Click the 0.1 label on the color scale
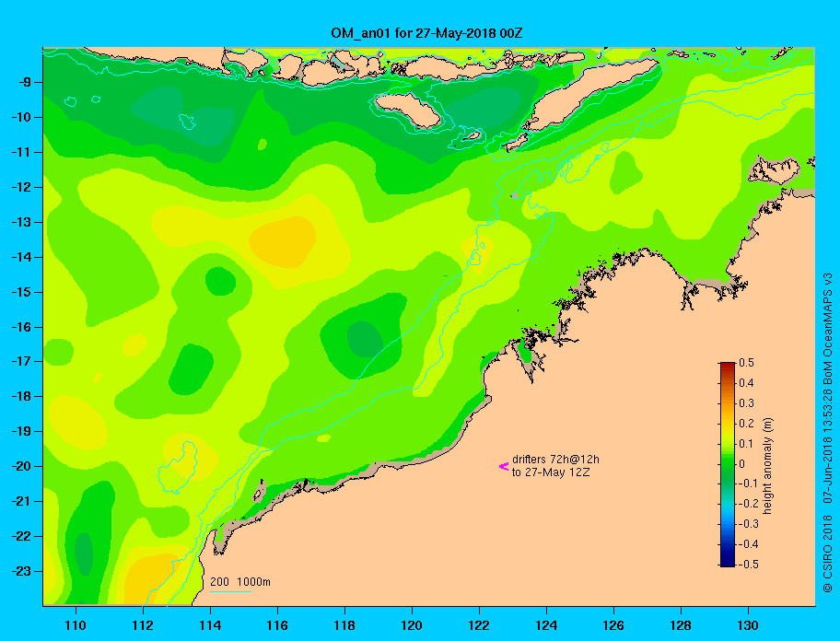 746,443
